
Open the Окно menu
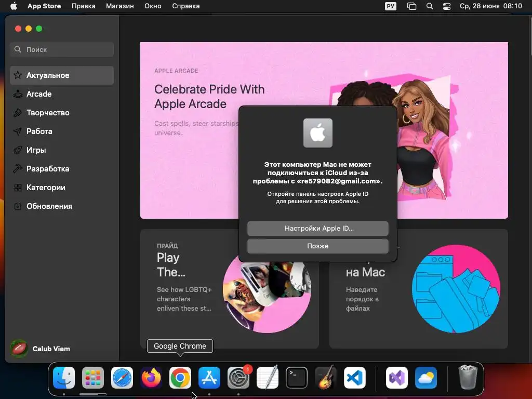pos(153,6)
